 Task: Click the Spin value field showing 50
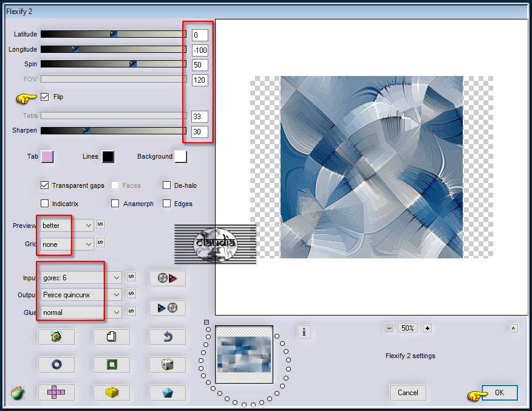tap(200, 65)
